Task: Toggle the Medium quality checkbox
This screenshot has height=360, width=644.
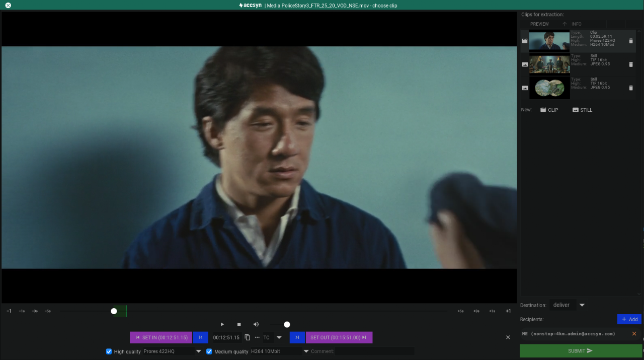Action: click(x=209, y=351)
